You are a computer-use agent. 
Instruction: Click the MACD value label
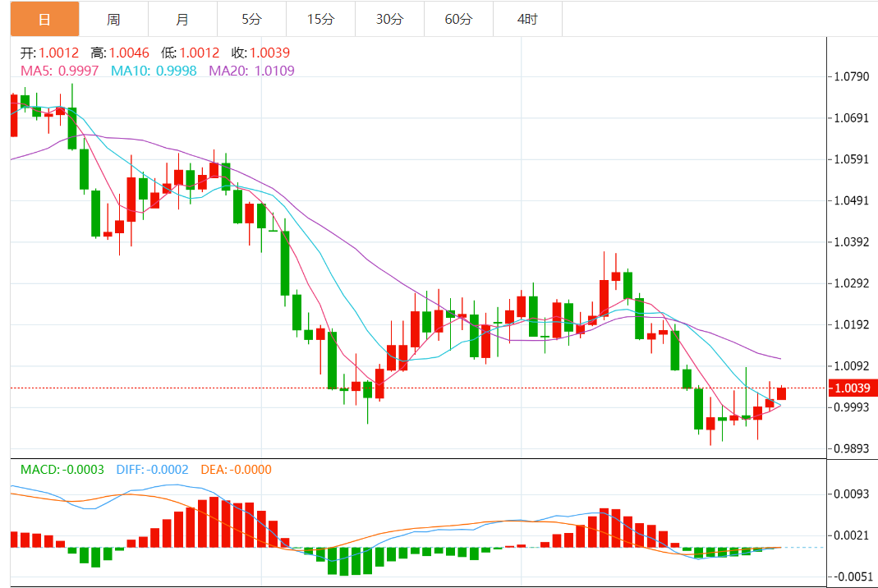pyautogui.click(x=62, y=470)
